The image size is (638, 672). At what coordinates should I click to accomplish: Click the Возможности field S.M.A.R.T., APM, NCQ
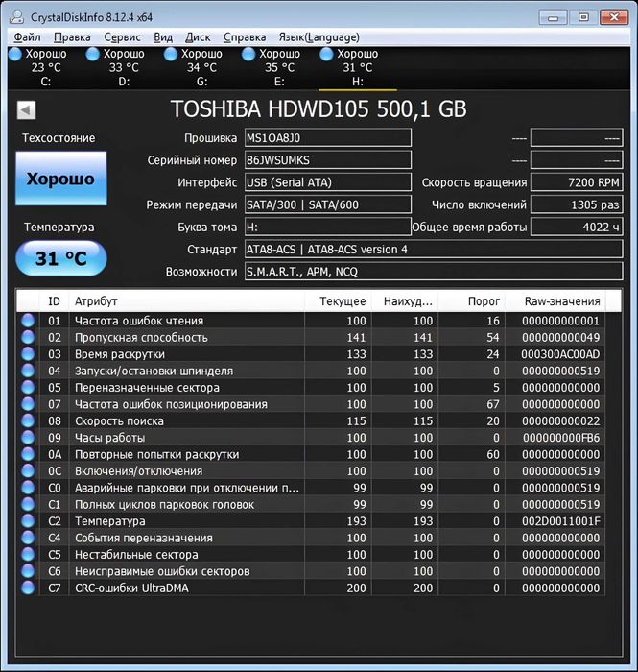tap(434, 272)
